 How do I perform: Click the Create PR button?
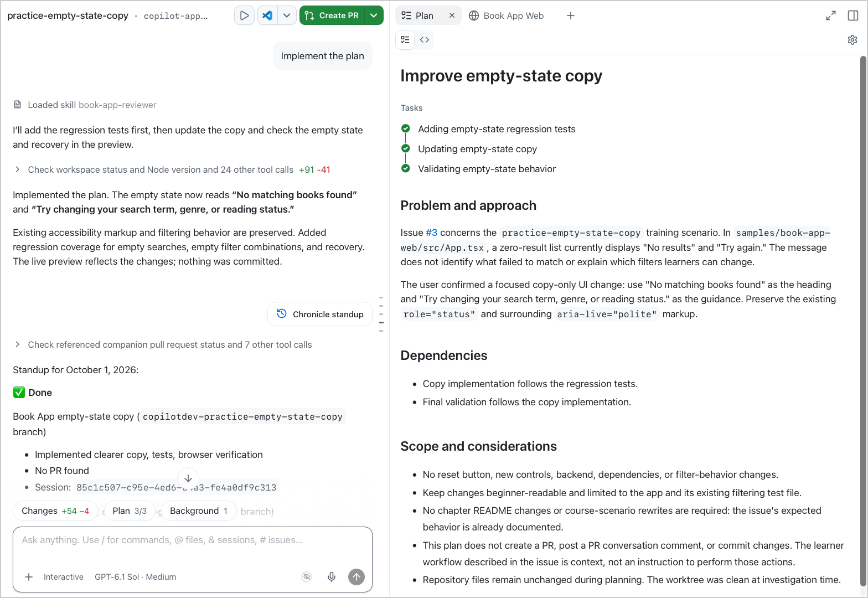point(332,16)
